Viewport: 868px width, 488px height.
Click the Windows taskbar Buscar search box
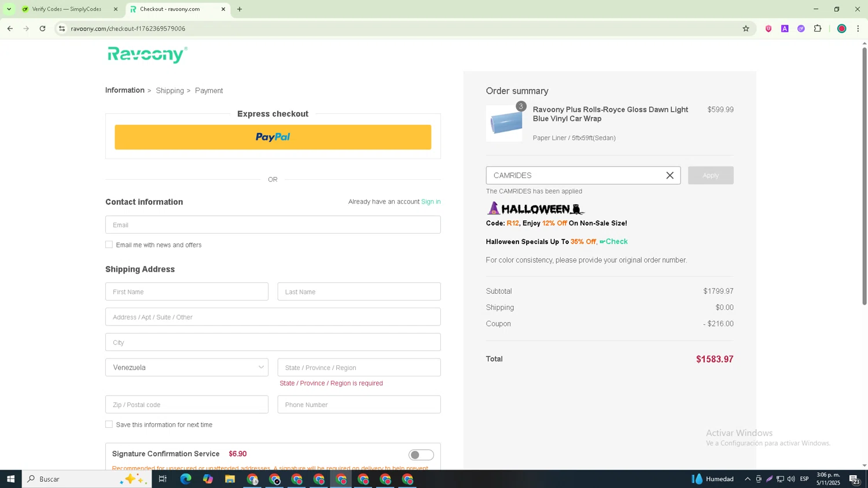coord(87,479)
